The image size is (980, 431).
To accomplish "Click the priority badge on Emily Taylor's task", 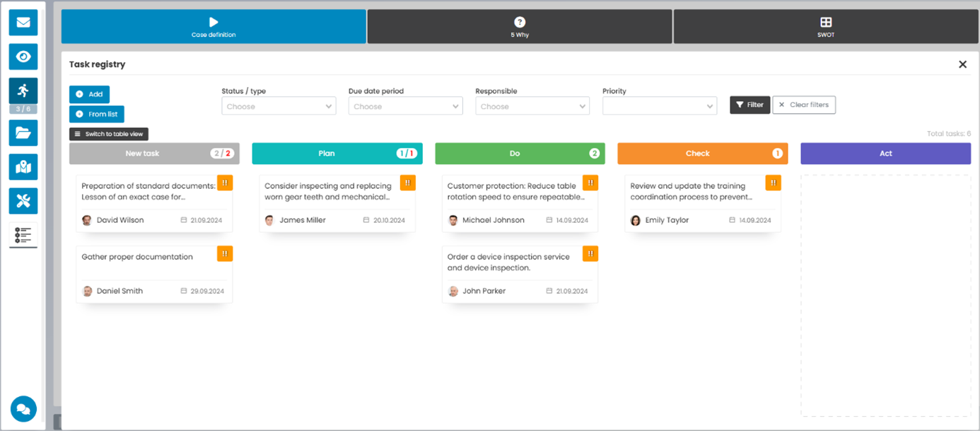I will [x=773, y=183].
